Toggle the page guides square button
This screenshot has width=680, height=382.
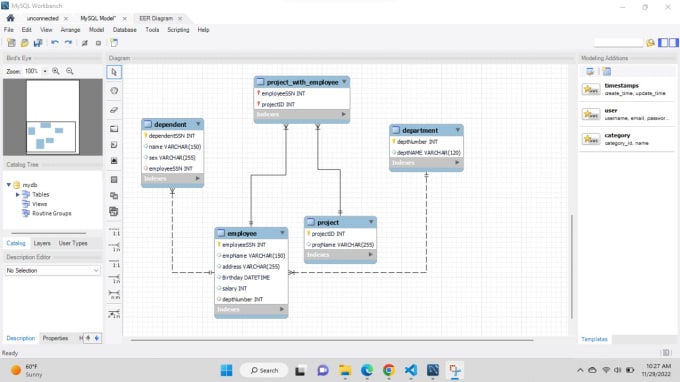point(98,43)
